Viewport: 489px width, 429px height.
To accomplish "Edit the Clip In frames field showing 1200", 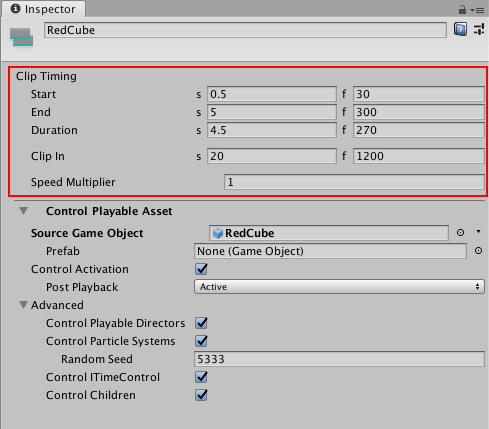I will click(419, 156).
